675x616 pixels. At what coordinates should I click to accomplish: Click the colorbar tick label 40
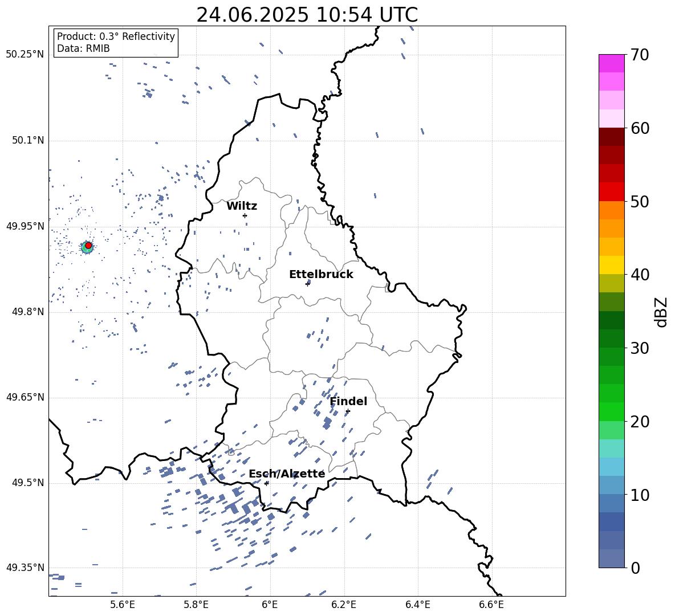640,275
